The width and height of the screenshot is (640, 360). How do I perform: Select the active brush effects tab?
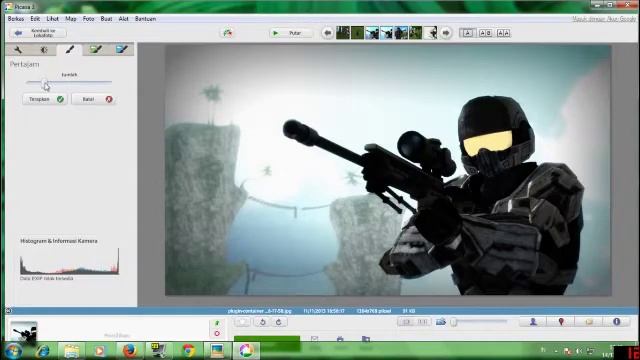(70, 50)
